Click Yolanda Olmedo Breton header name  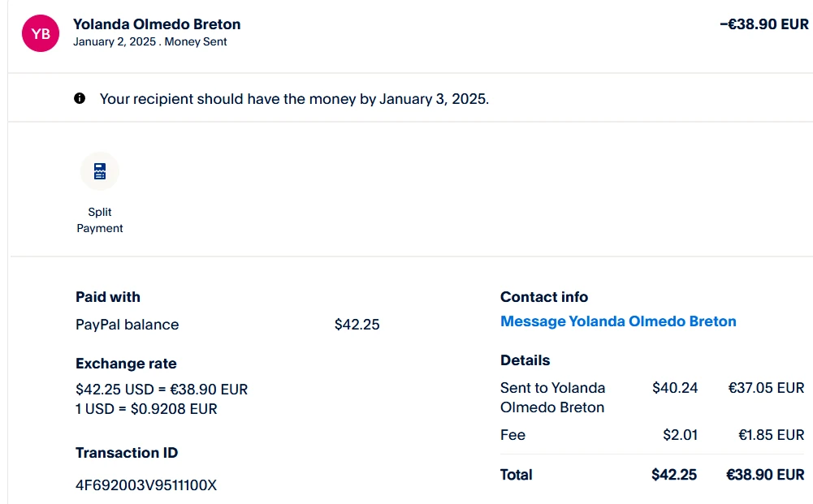click(x=157, y=24)
